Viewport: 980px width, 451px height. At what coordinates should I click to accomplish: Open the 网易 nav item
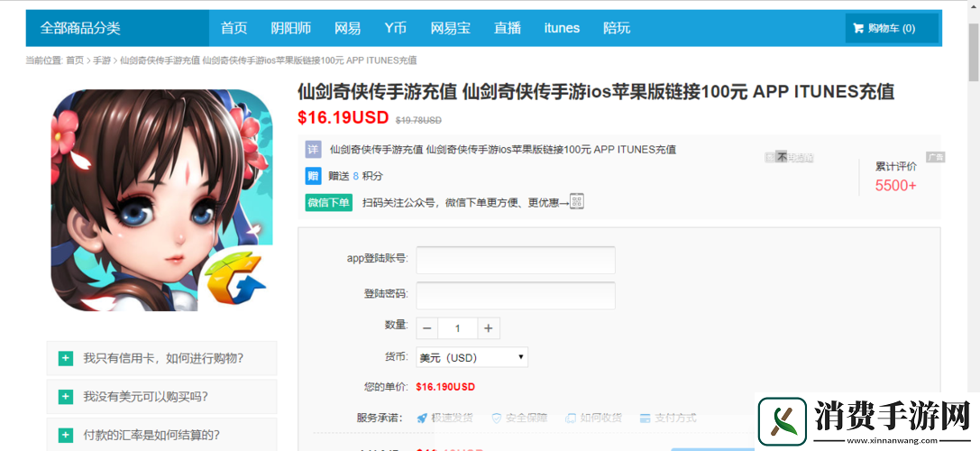347,28
